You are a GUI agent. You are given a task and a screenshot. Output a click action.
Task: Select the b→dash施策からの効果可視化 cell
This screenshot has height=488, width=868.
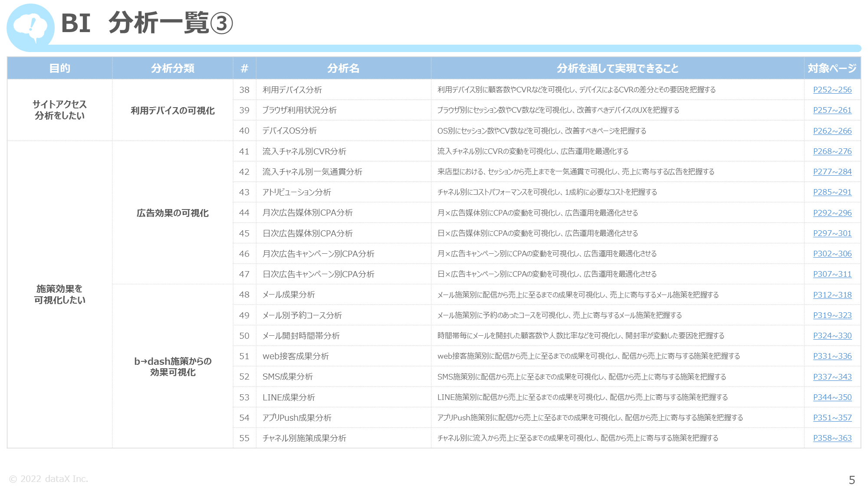coord(173,367)
